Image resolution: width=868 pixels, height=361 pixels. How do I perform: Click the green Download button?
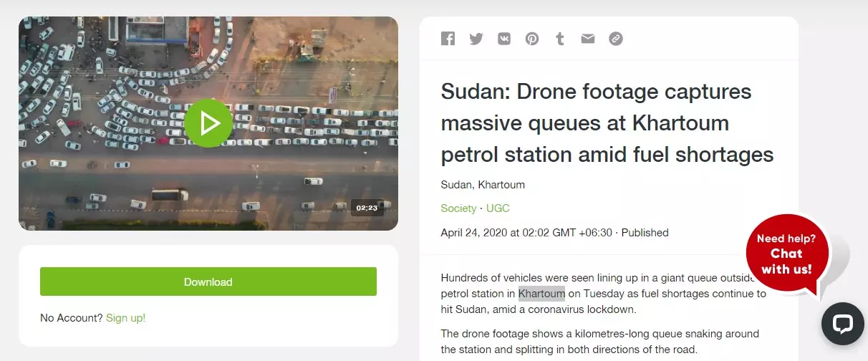pos(208,281)
